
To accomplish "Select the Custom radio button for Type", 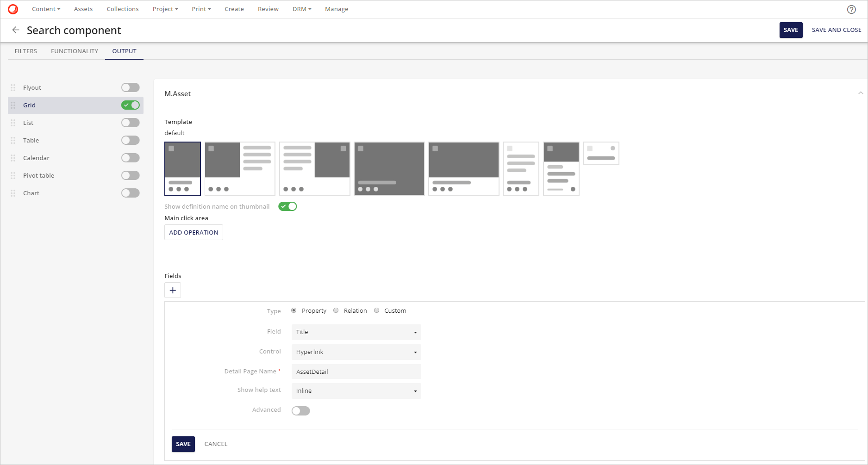I will click(376, 310).
